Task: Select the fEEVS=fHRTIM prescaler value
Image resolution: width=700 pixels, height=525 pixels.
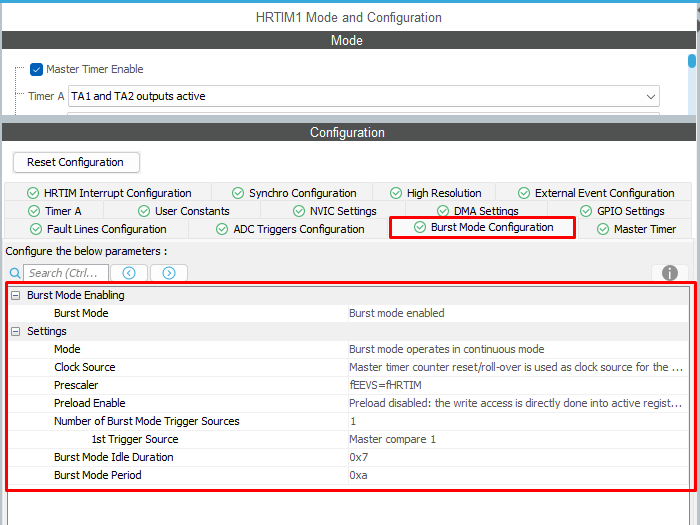Action: coord(518,385)
